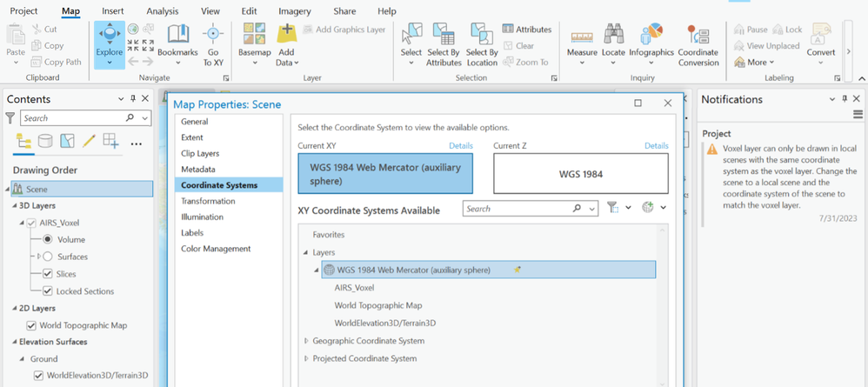Switch to the Analysis ribbon tab
The height and width of the screenshot is (387, 868).
point(162,11)
